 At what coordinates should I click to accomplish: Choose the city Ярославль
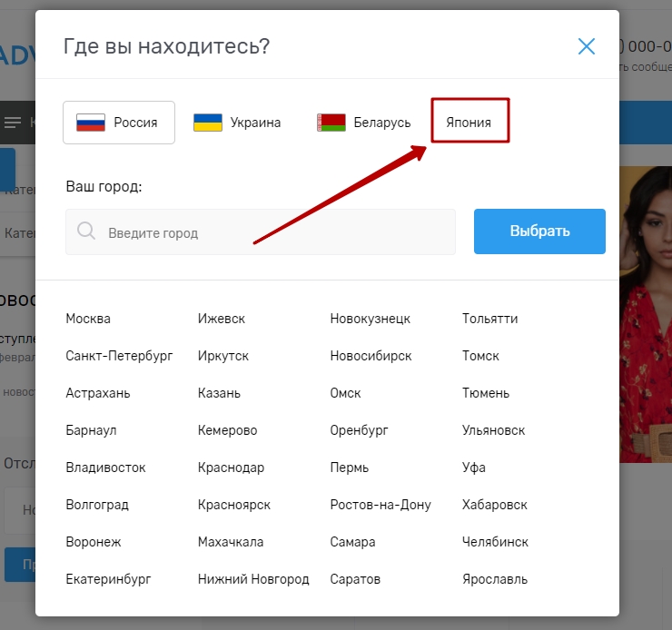(495, 579)
